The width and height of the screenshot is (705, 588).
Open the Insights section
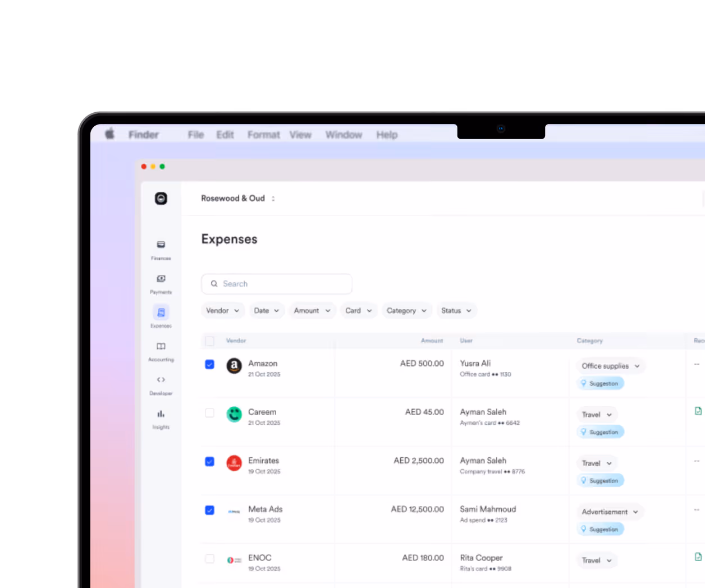pyautogui.click(x=161, y=419)
